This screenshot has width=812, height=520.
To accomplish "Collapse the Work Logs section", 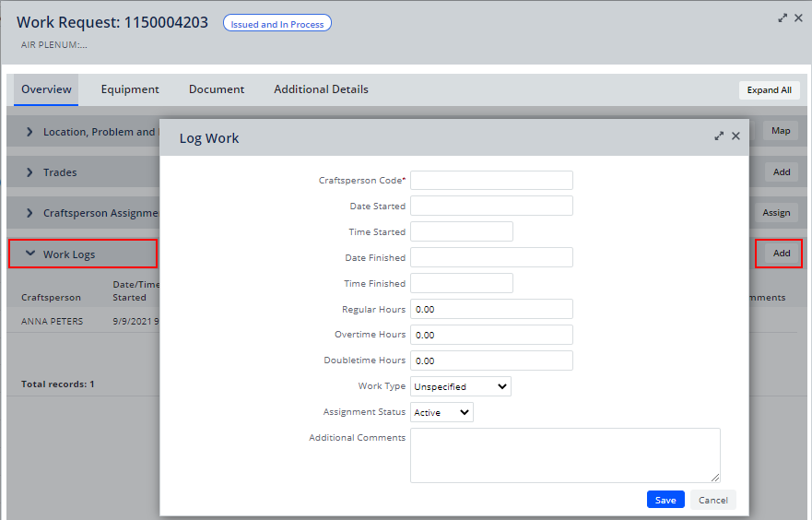I will [30, 254].
